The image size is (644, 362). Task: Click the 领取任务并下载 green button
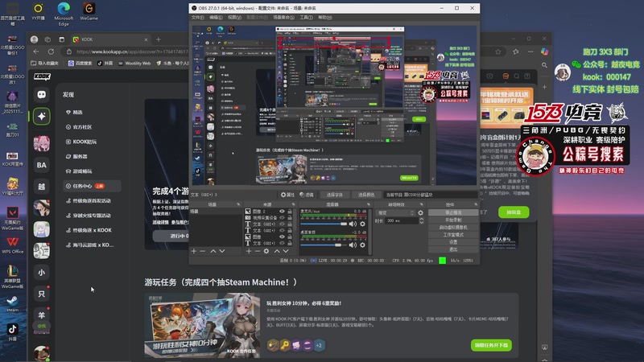click(491, 345)
